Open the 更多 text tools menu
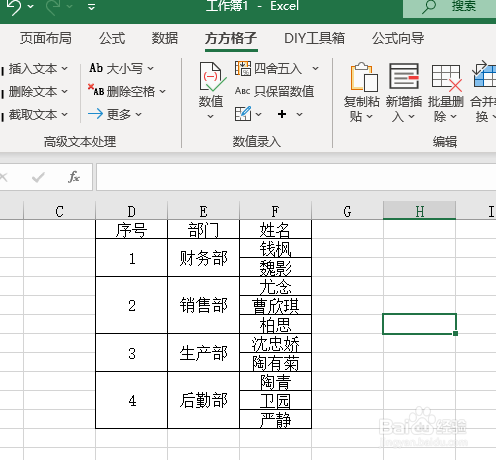 115,114
